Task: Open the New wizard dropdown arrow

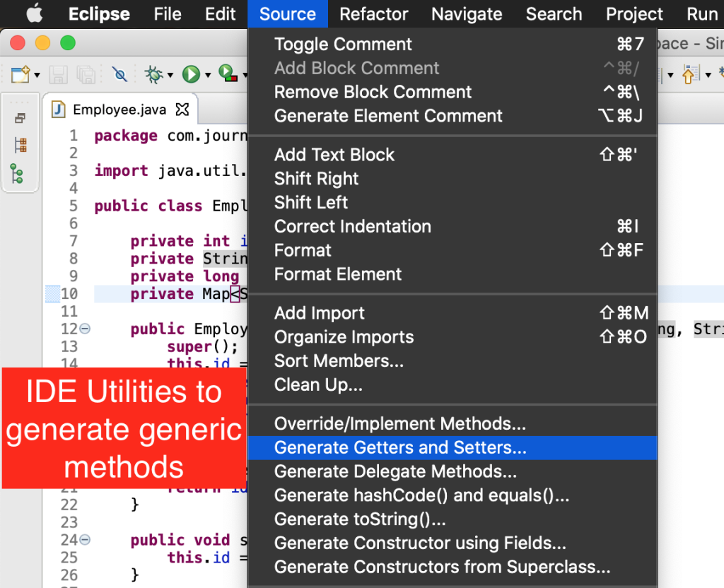Action: (37, 75)
